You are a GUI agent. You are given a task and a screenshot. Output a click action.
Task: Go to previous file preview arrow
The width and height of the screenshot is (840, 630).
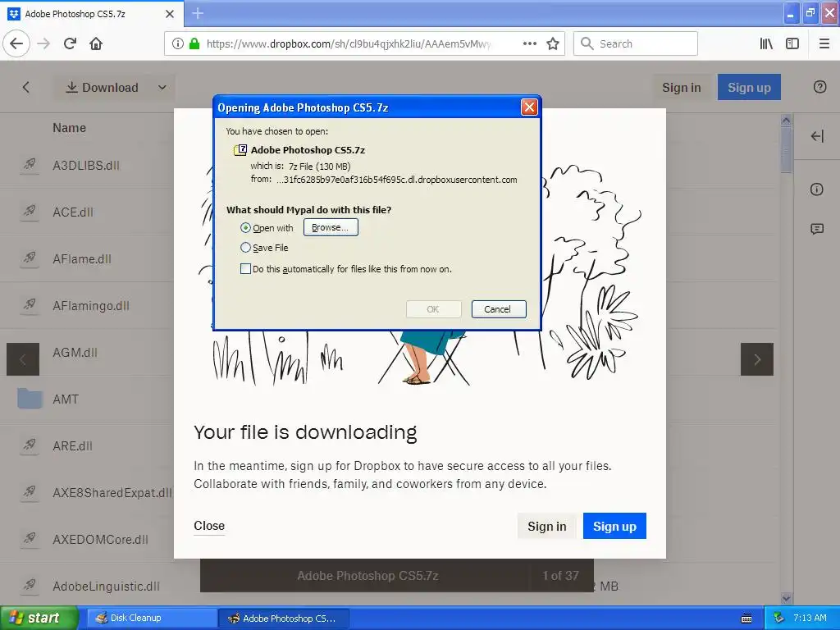tap(23, 359)
